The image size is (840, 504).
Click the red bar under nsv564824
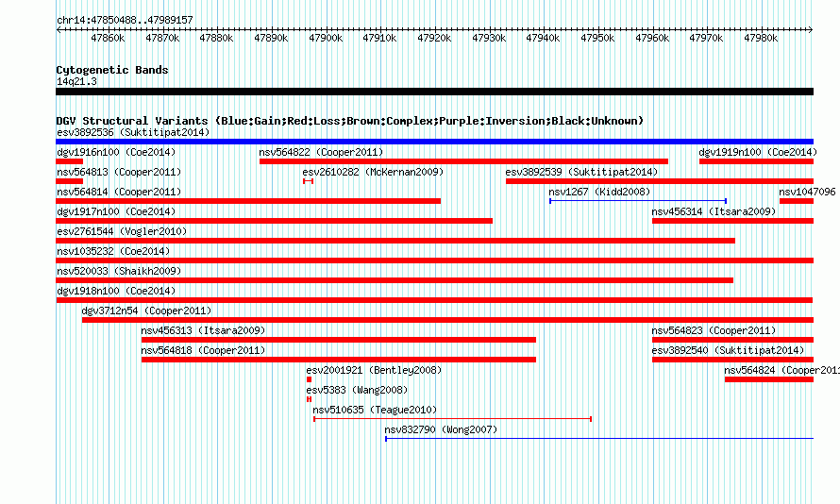(x=769, y=379)
